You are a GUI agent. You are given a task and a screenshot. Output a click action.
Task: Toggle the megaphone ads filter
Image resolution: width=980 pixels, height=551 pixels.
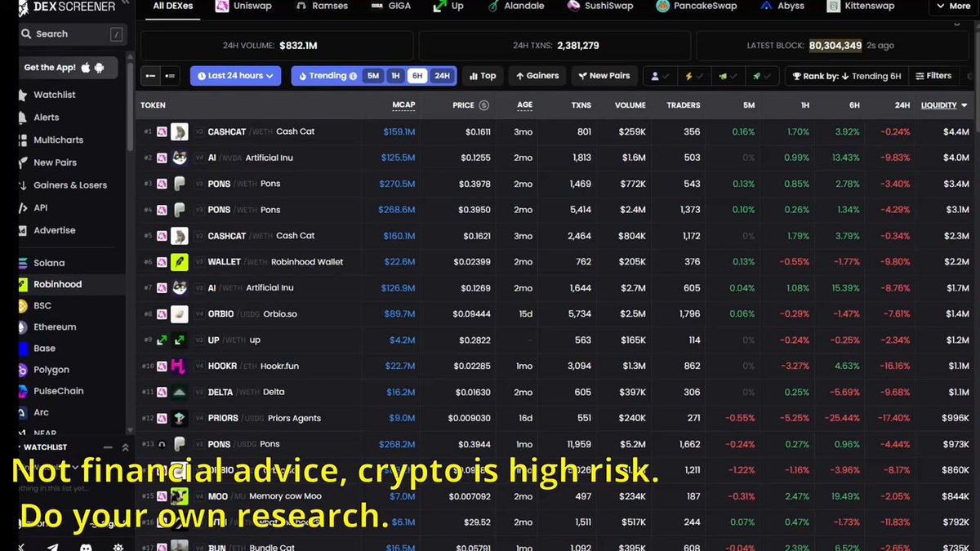pos(728,76)
